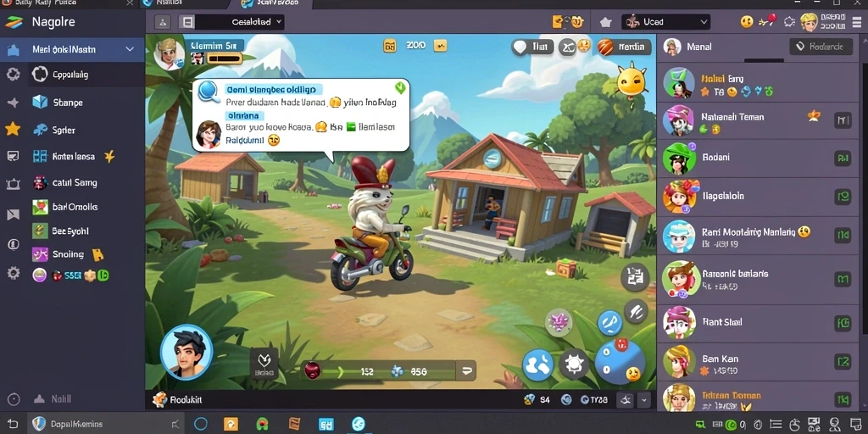Image resolution: width=868 pixels, height=434 pixels.
Task: Click the Rareonlc banlaris avatar
Action: pyautogui.click(x=681, y=278)
